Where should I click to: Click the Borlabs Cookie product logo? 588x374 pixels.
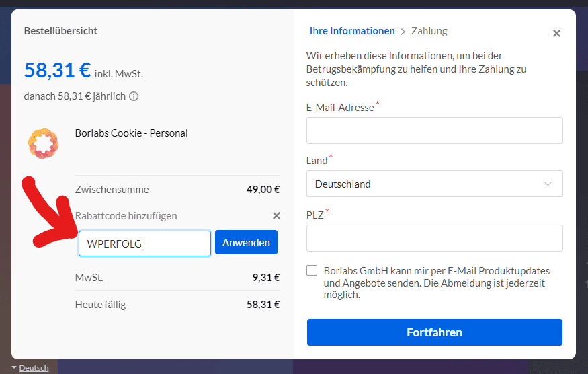44,143
